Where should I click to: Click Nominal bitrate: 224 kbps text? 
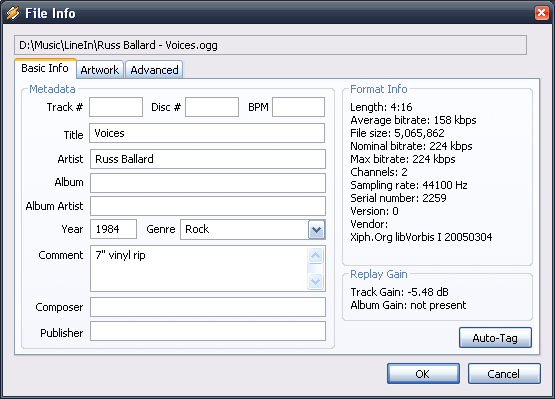coord(411,146)
